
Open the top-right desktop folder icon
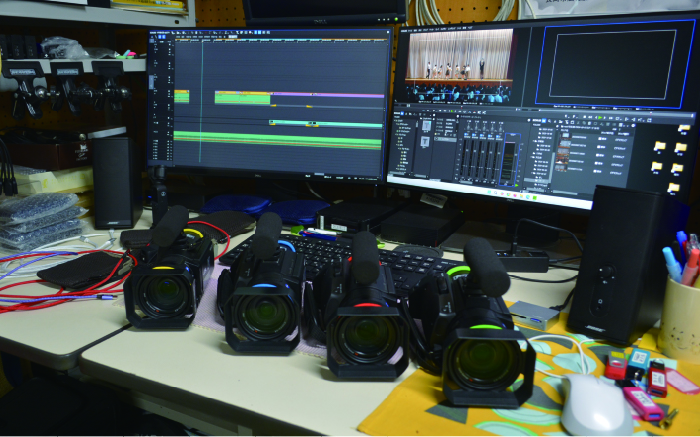pyautogui.click(x=683, y=129)
